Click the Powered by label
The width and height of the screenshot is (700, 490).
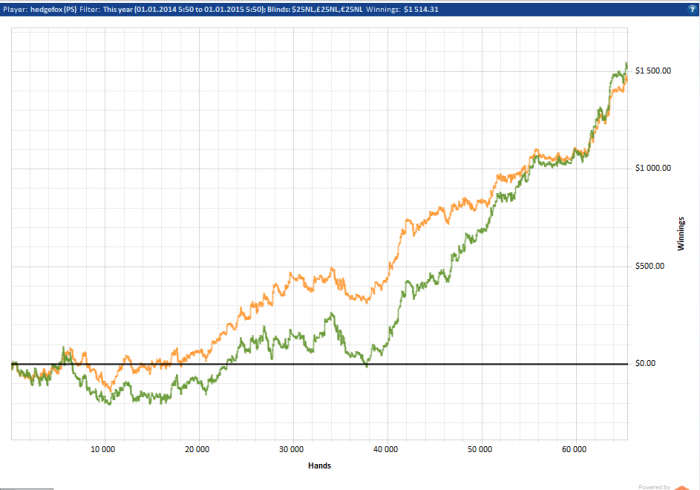click(654, 487)
